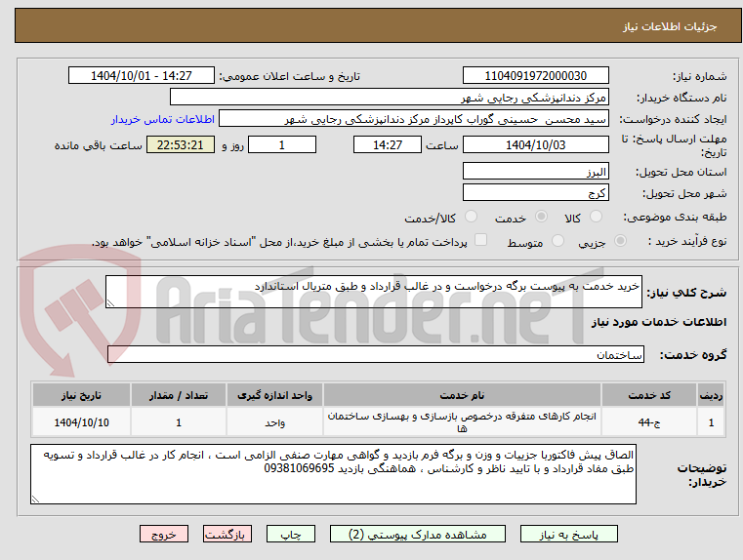Click the بازگشت back button
The image size is (743, 560).
point(227,534)
